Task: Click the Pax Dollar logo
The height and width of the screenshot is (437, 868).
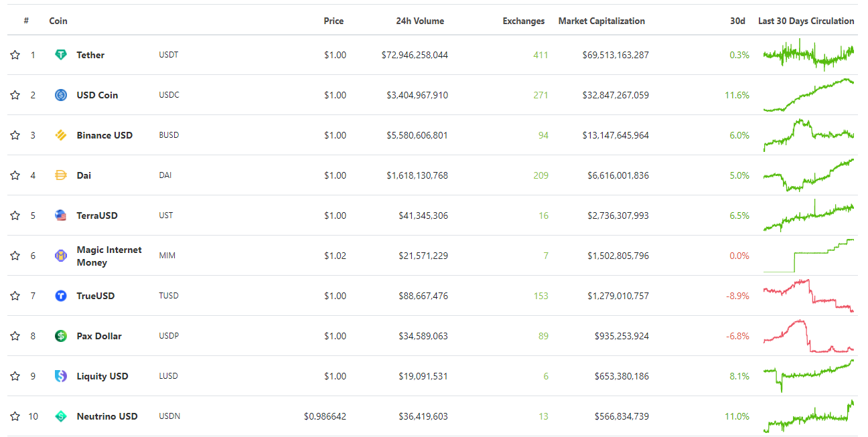Action: [x=61, y=336]
